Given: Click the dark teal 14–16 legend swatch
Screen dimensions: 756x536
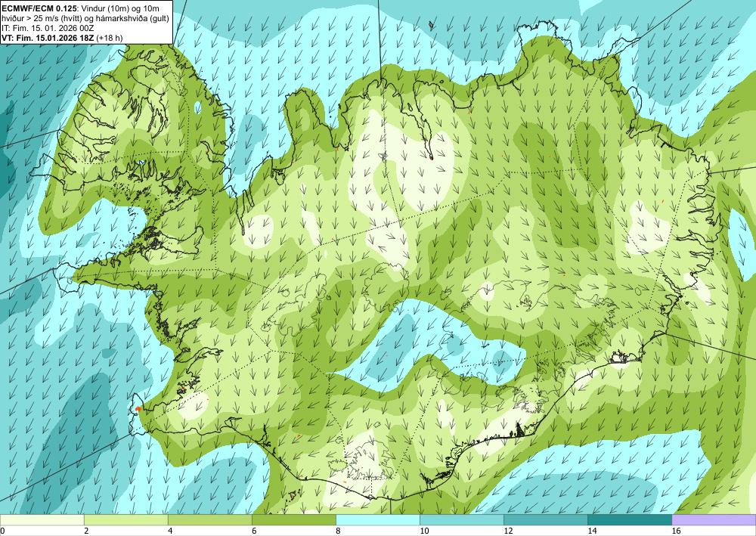Looking at the screenshot, I should coord(630,519).
